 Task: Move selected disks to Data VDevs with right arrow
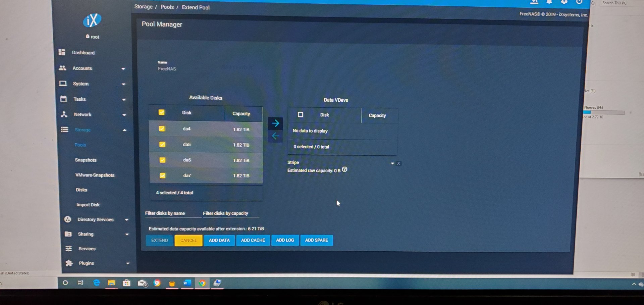[275, 123]
